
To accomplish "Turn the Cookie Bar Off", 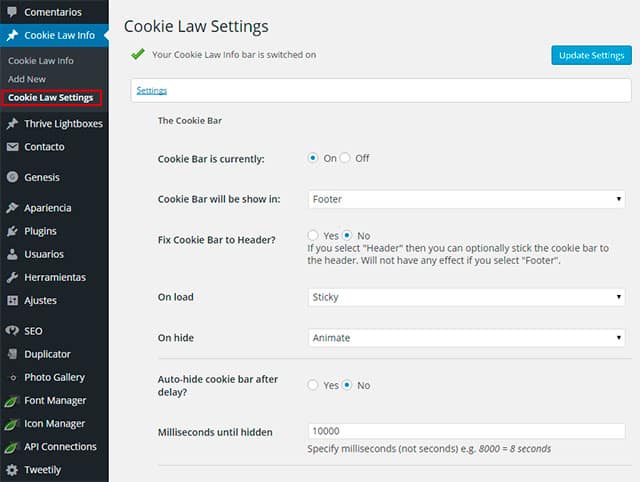I will 346,158.
